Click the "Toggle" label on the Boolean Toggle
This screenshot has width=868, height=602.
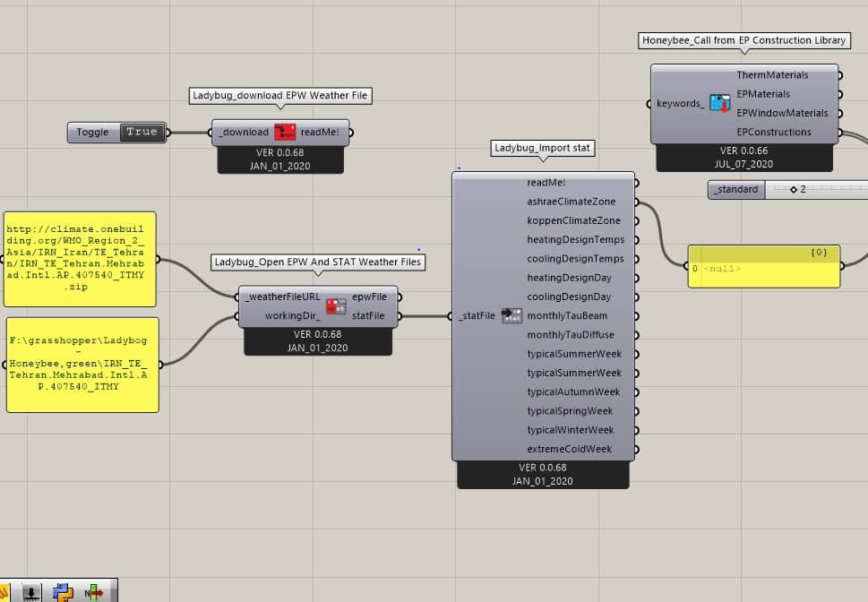tap(92, 133)
